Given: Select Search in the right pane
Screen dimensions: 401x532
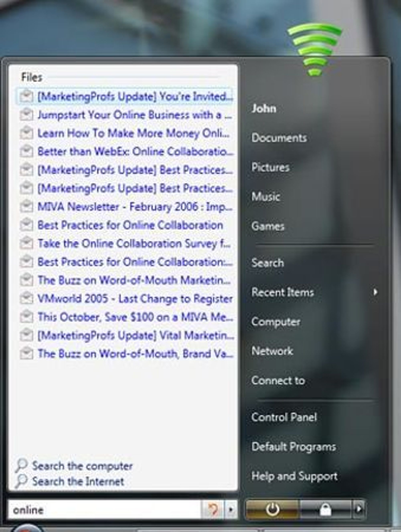Looking at the screenshot, I should coord(268,263).
